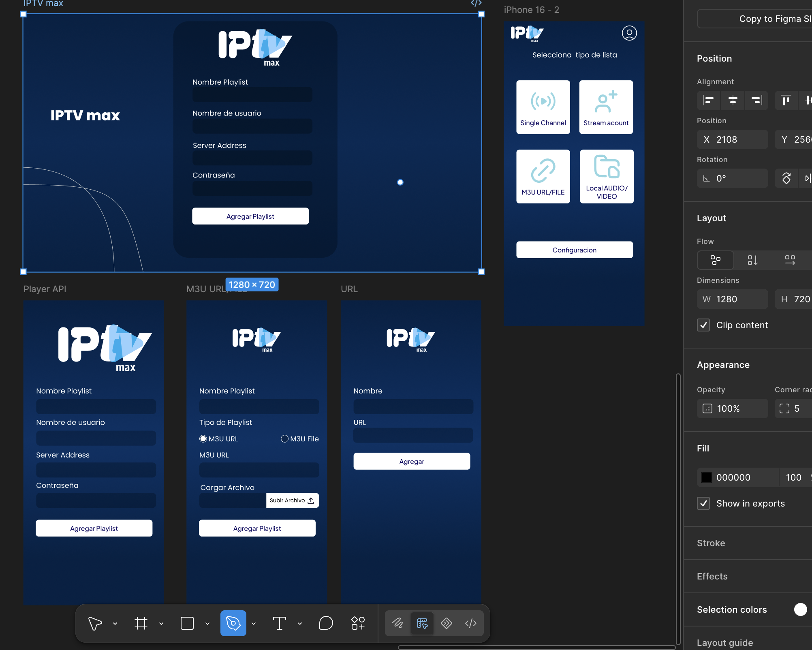Open the Actions and components tool
This screenshot has width=812, height=650.
click(x=358, y=623)
